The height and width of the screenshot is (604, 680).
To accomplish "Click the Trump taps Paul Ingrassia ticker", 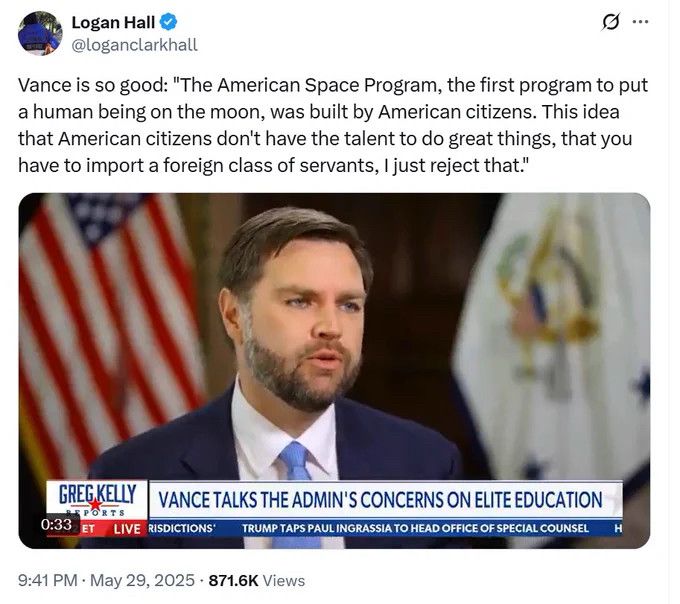I will click(x=415, y=528).
